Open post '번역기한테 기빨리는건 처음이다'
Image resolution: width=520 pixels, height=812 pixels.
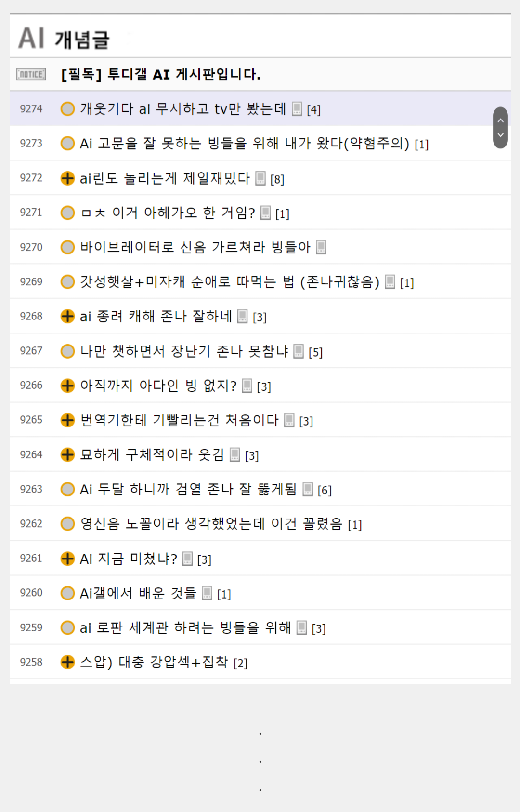tap(180, 420)
